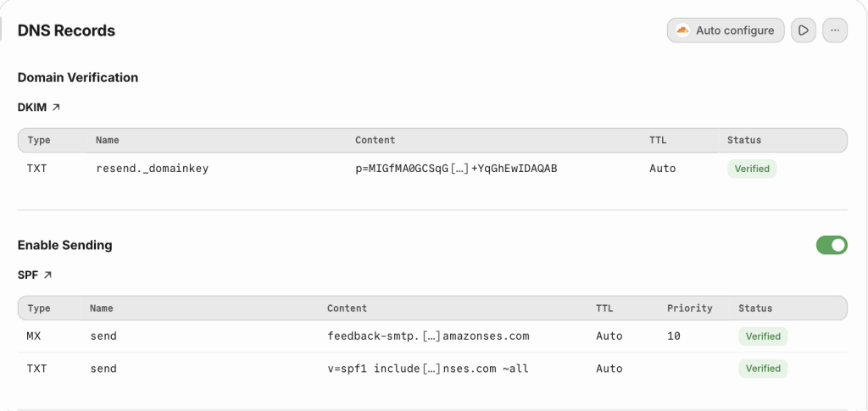
Task: Click the priority value 10
Action: tap(674, 336)
